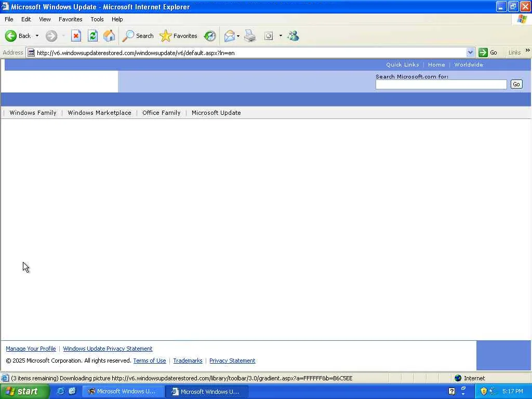This screenshot has width=532, height=399.
Task: Switch to second Microsoft Windows U... taskbar button
Action: click(x=207, y=392)
